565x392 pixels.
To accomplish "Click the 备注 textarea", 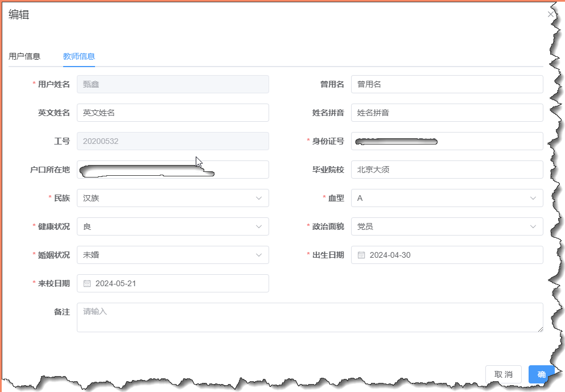I will (x=310, y=317).
